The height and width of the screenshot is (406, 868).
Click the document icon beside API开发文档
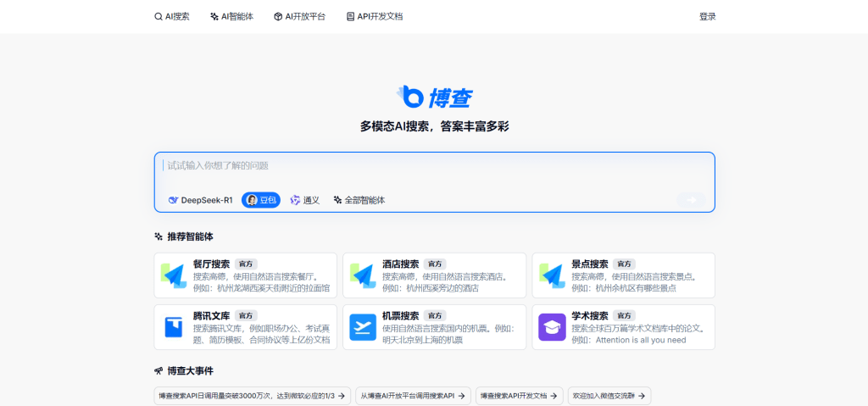(350, 17)
